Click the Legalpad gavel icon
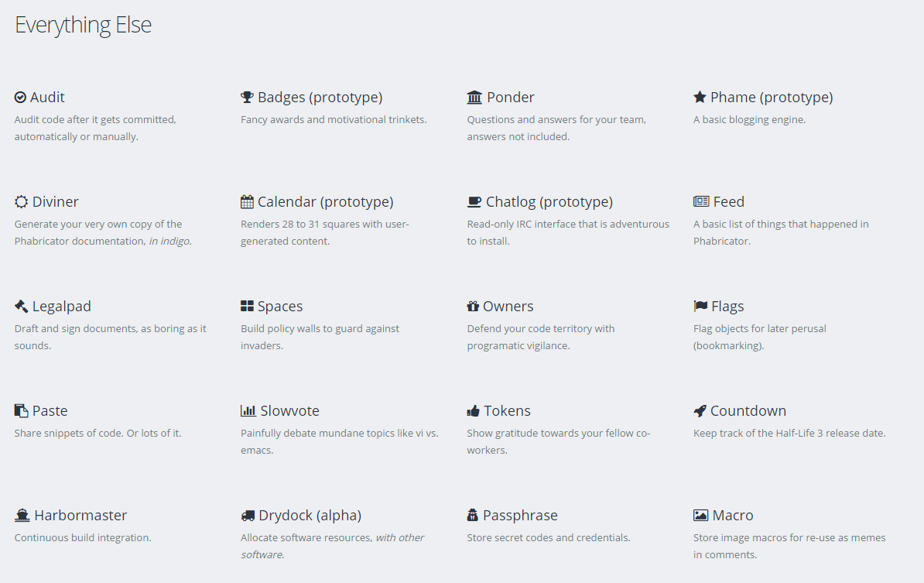This screenshot has height=583, width=924. pos(21,306)
